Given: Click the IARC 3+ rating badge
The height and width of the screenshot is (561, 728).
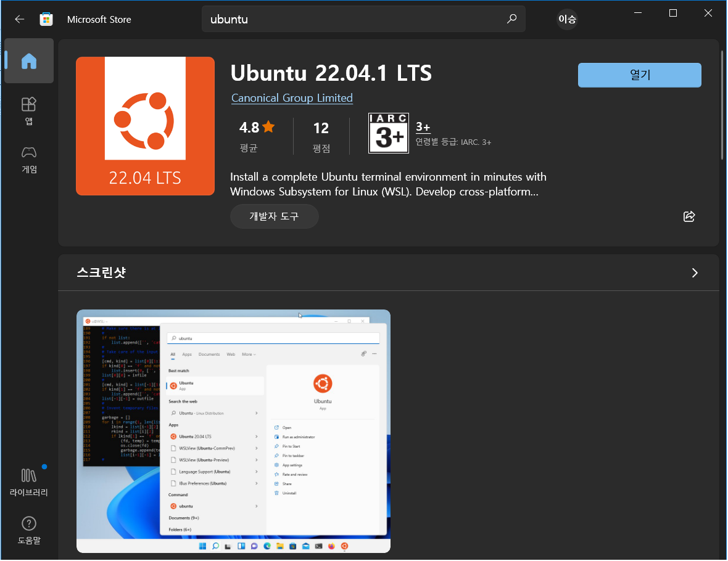Looking at the screenshot, I should [x=388, y=133].
